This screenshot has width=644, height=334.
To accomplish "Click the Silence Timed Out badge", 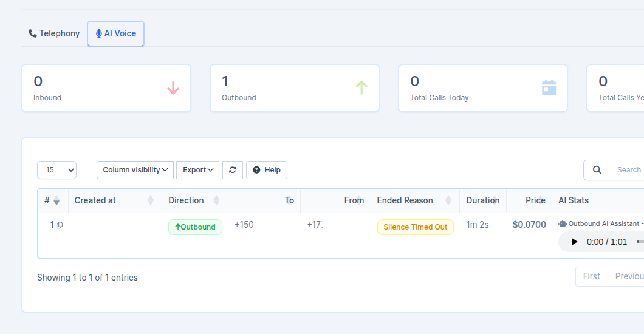I will click(415, 227).
